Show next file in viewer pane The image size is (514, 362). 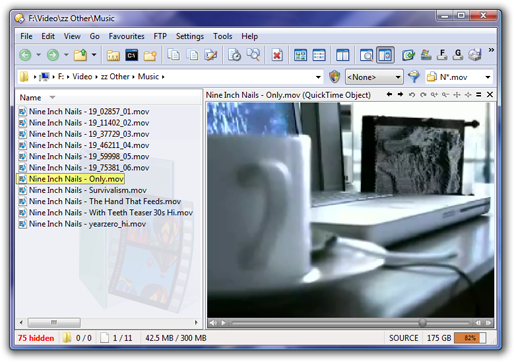point(400,95)
